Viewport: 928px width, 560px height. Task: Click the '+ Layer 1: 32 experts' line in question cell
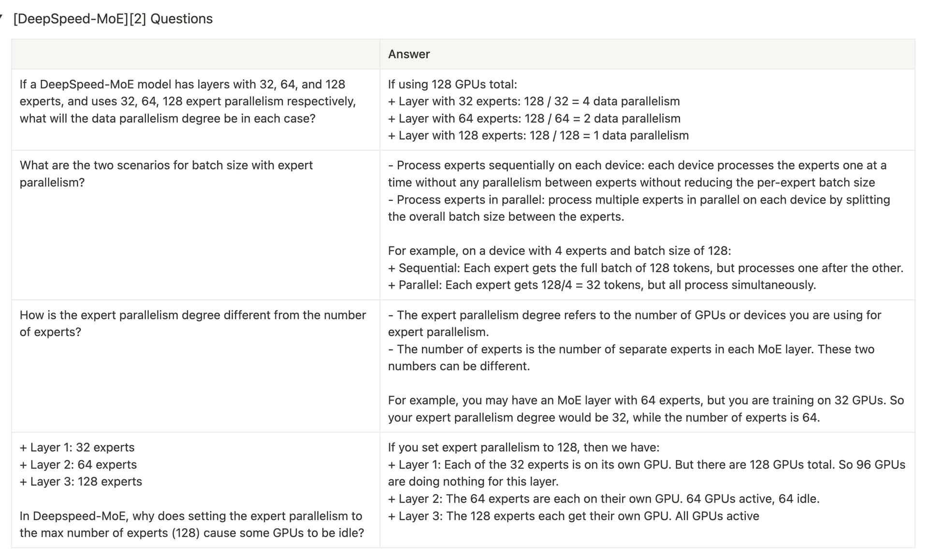point(77,447)
